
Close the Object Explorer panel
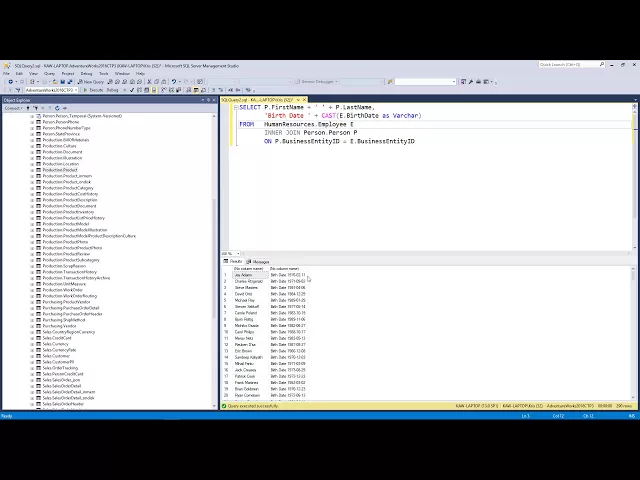[213, 100]
